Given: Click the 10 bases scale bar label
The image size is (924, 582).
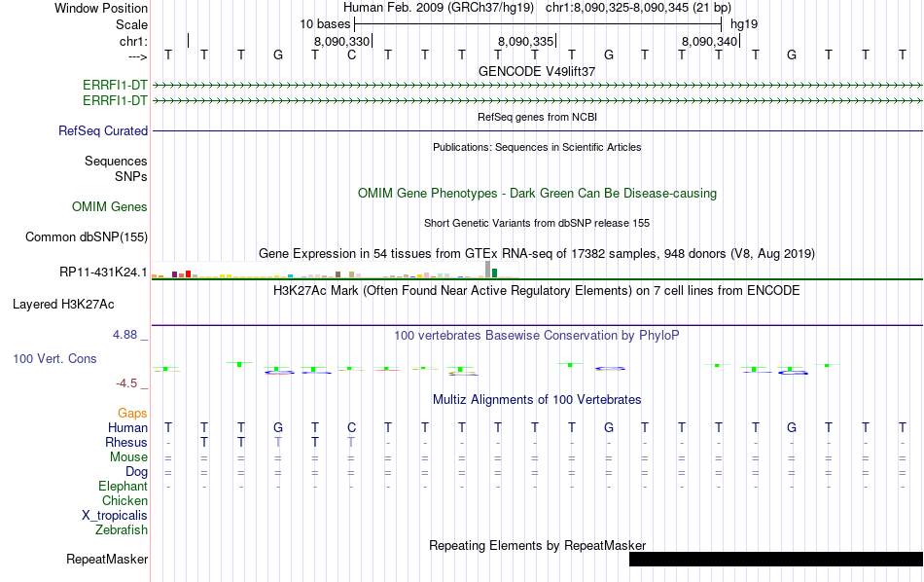Looking at the screenshot, I should point(325,24).
